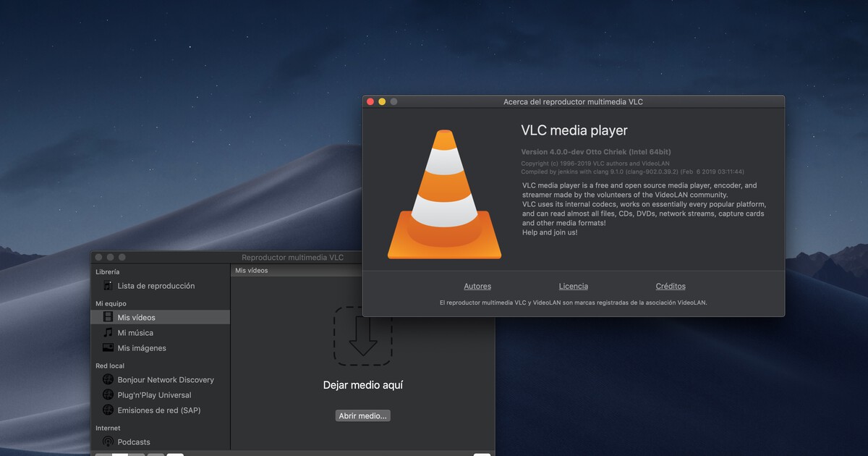Viewport: 868px width, 456px height.
Task: Click the Red local section heading
Action: (110, 366)
